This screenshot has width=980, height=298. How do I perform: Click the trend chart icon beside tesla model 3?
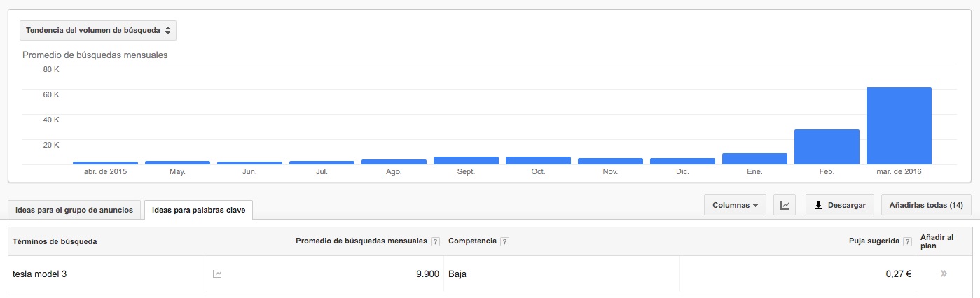[217, 274]
